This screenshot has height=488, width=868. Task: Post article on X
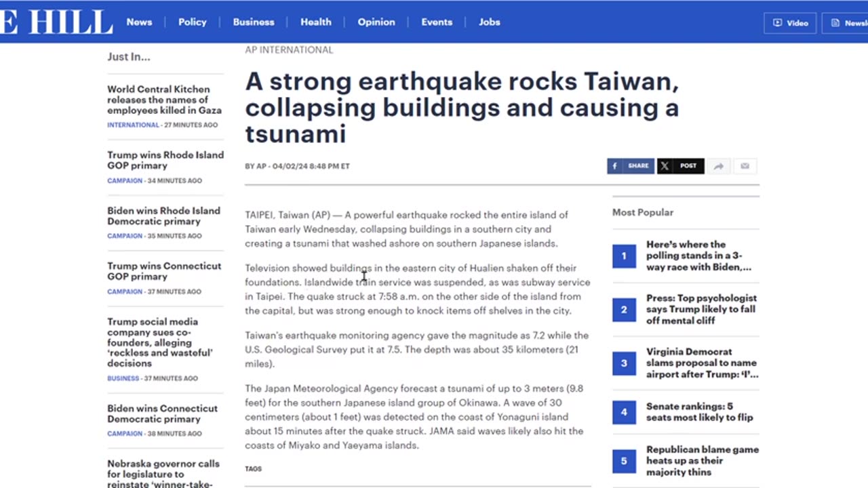[680, 166]
